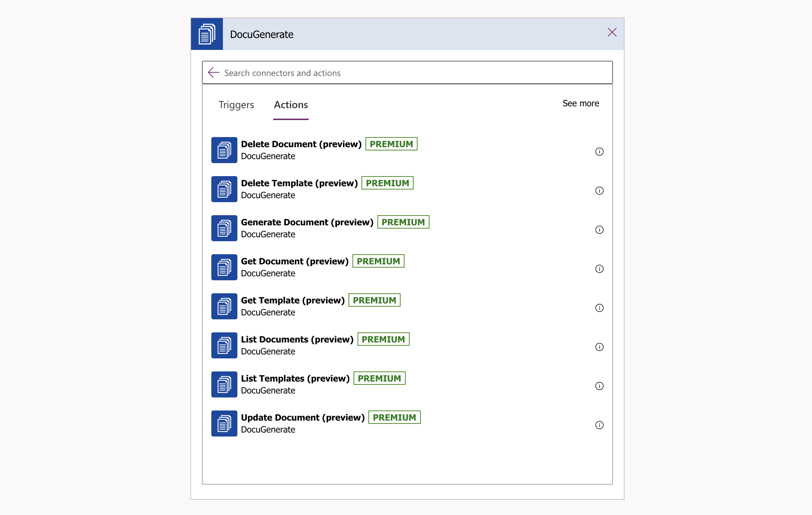Show info for Delete Template action

[x=599, y=191]
